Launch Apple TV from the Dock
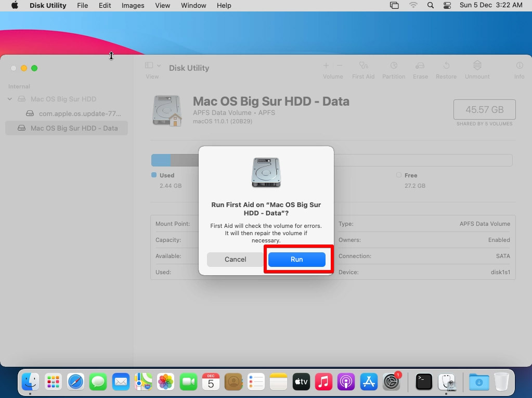The width and height of the screenshot is (532, 398). 301,382
